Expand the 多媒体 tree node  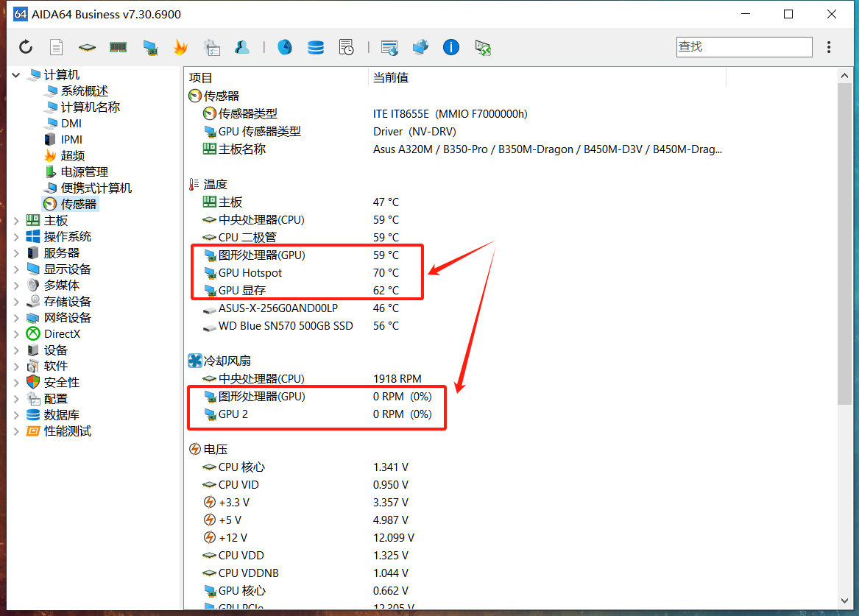point(16,286)
